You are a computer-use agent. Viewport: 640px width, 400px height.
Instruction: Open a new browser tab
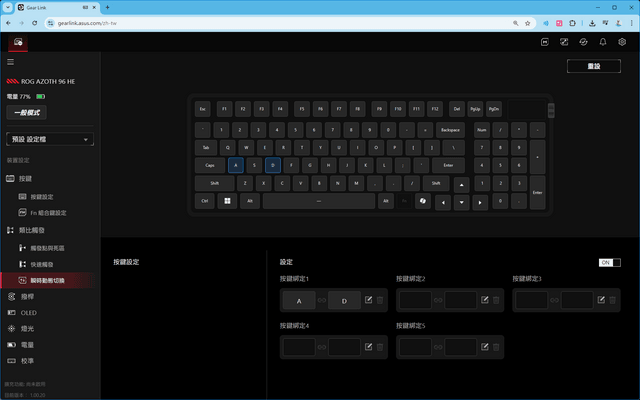tap(107, 7)
